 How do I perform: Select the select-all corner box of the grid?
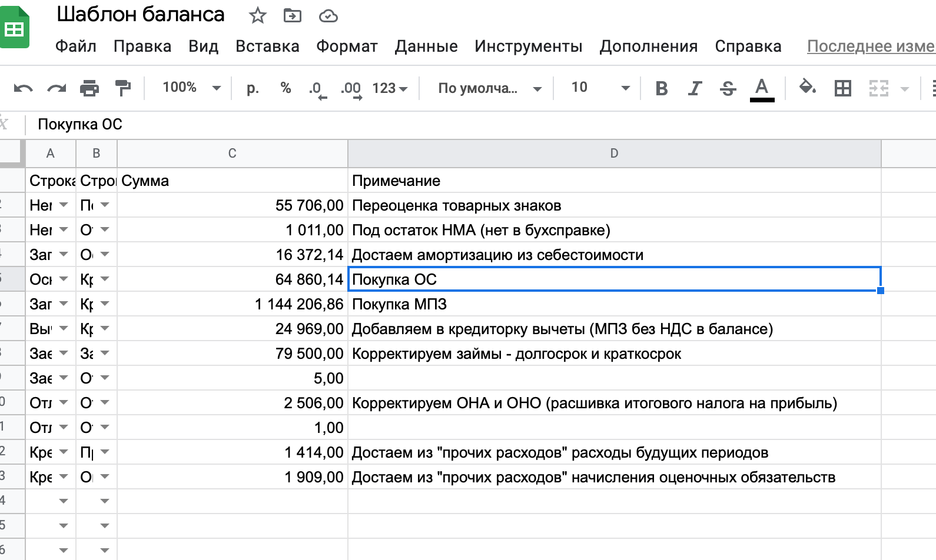(12, 154)
